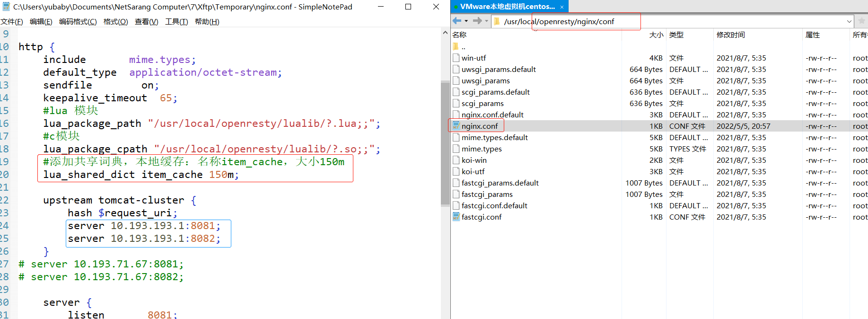This screenshot has height=319, width=868.
Task: Open the 帮助(H) menu
Action: [x=207, y=22]
